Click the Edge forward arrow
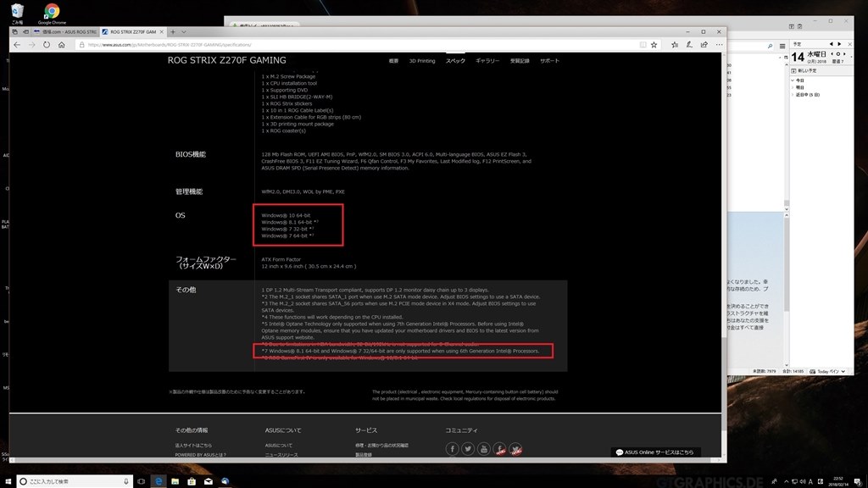The image size is (868, 488). 31,45
